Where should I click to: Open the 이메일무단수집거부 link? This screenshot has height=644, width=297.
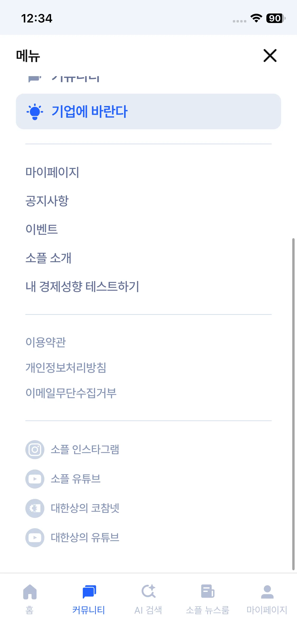coord(71,393)
